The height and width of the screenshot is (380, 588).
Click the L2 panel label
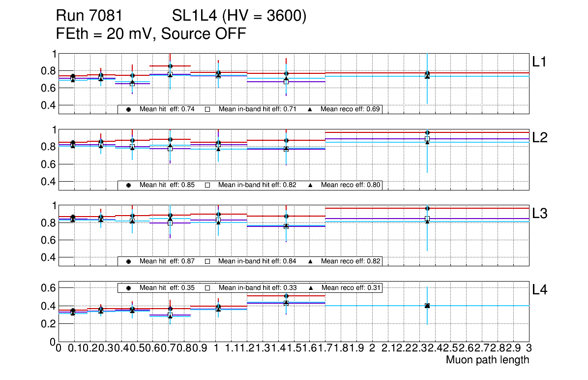point(540,138)
